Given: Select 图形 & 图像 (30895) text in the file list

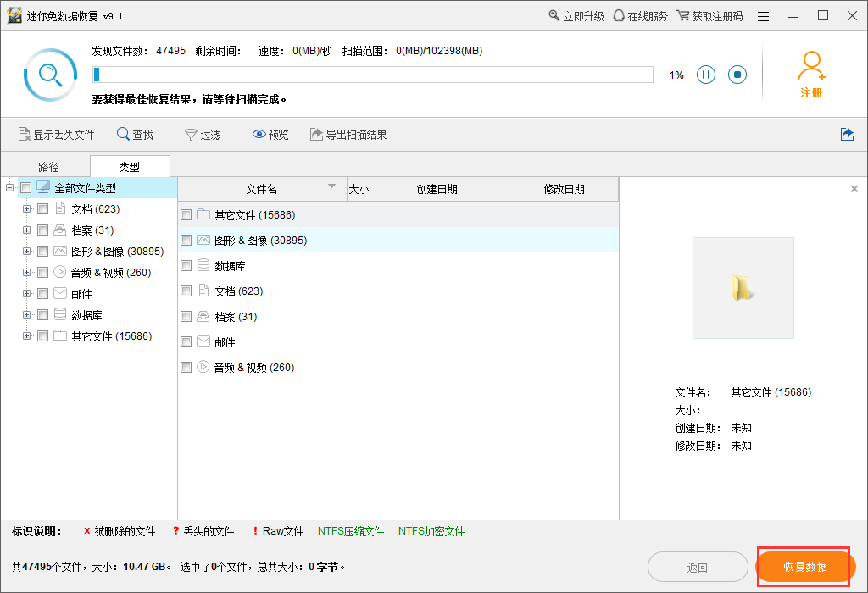Looking at the screenshot, I should pyautogui.click(x=261, y=240).
